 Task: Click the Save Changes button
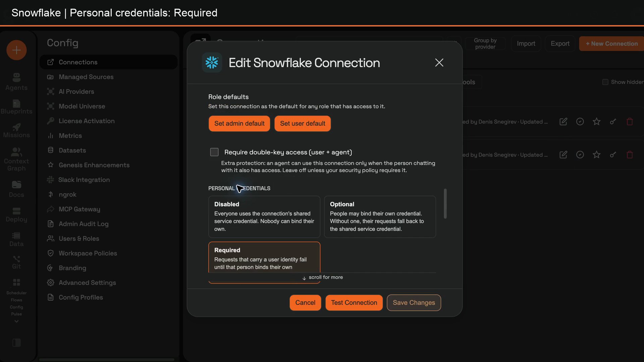(x=414, y=303)
